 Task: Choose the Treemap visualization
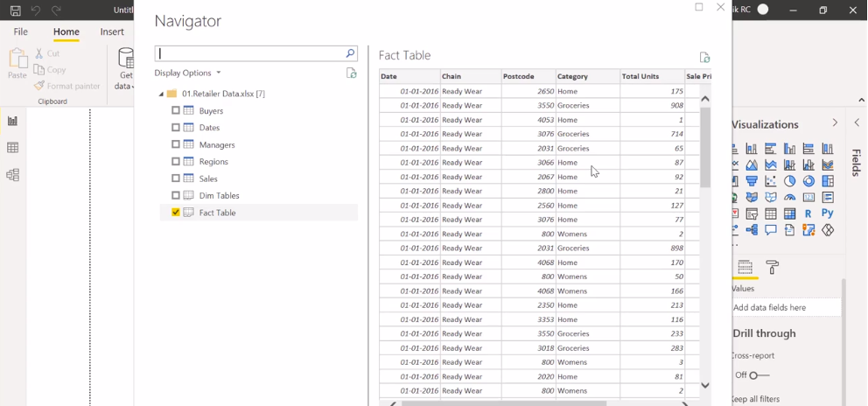pyautogui.click(x=828, y=181)
